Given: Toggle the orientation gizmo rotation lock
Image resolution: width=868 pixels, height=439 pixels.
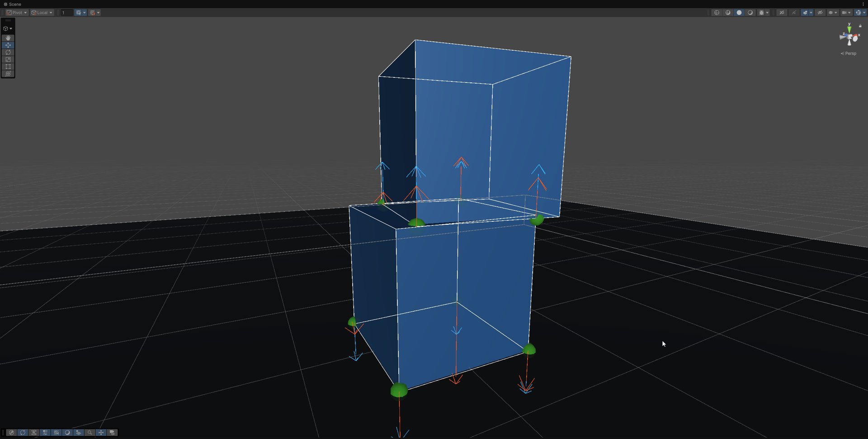Looking at the screenshot, I should click(860, 26).
